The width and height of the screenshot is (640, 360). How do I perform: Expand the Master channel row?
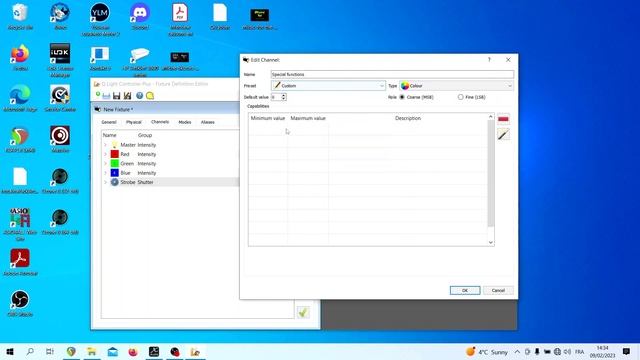tap(105, 145)
